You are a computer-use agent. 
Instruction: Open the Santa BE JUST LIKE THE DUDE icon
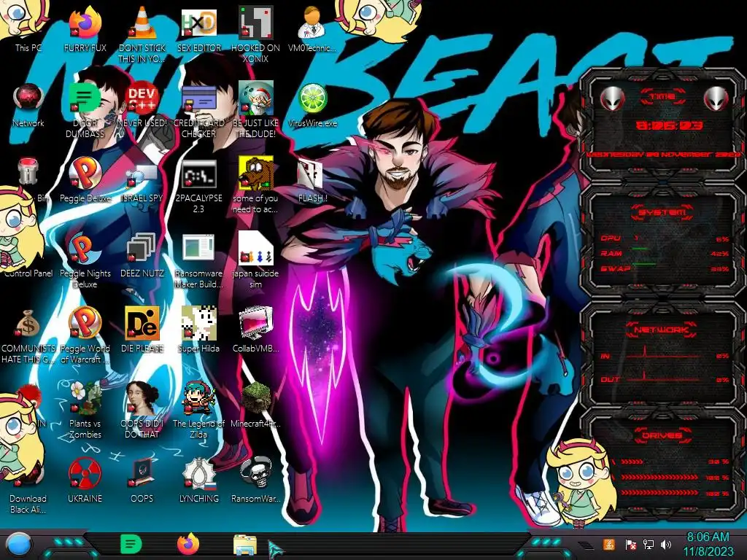255,98
